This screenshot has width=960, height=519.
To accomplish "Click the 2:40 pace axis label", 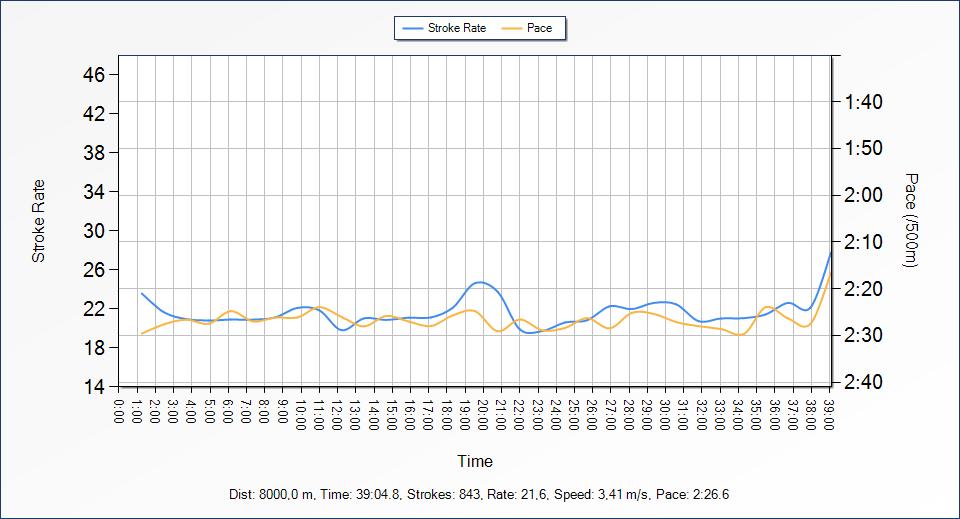I will coord(863,382).
